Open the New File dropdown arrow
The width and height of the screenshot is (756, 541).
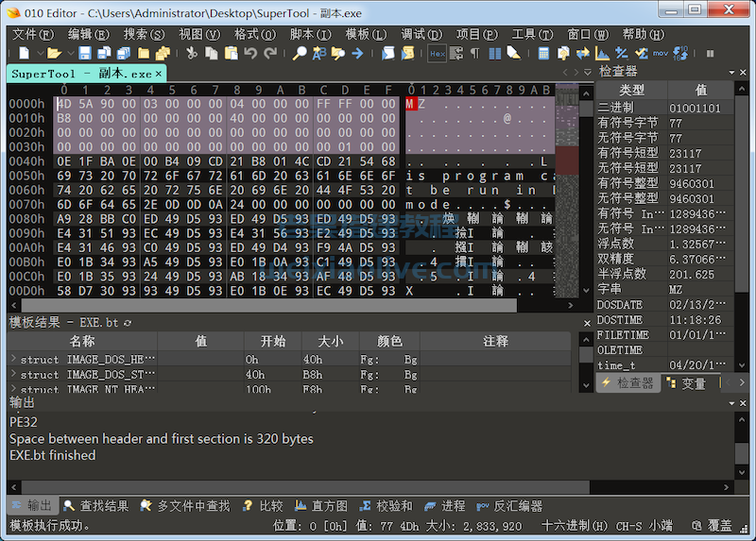click(x=40, y=53)
